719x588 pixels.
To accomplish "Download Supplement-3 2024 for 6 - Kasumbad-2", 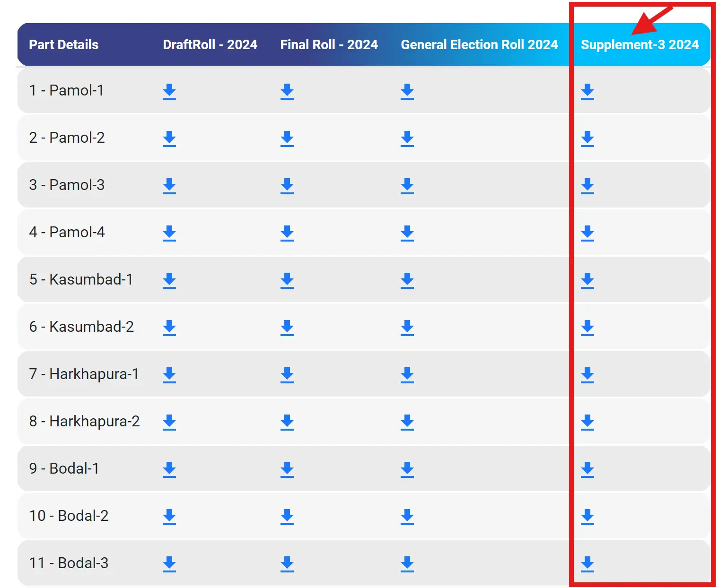I will tap(587, 328).
